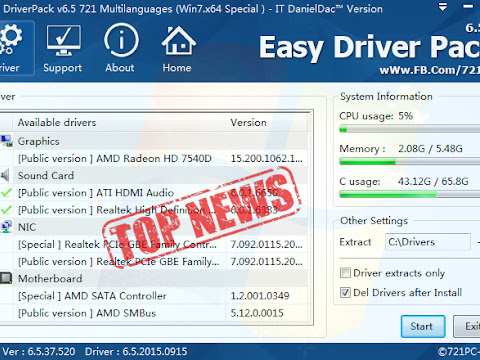Select Special Realtek PCIe GBE Family row
480x360 pixels.
[155, 244]
